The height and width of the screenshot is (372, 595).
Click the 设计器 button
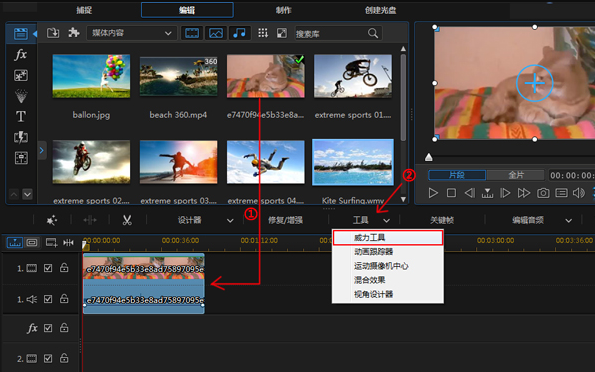(x=189, y=220)
